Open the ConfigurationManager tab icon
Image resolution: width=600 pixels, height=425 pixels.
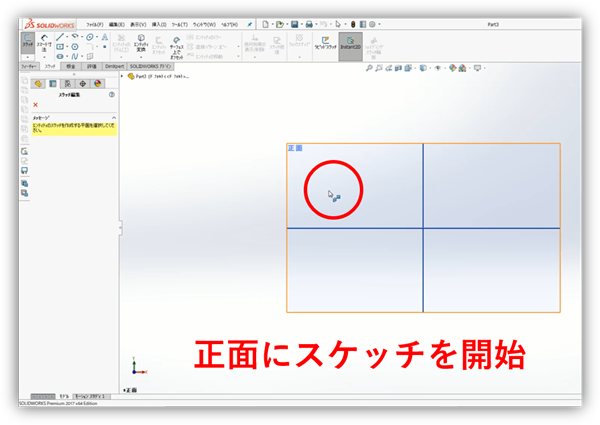pyautogui.click(x=68, y=84)
